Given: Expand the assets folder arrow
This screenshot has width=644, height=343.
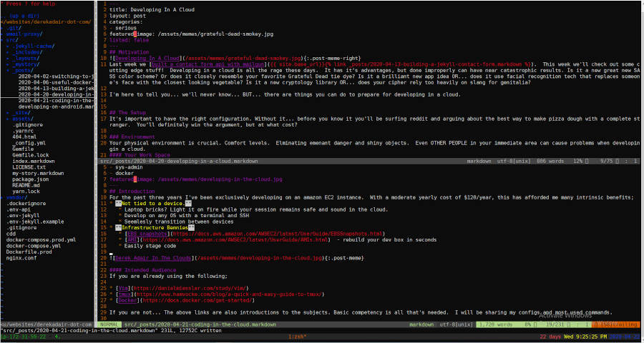Looking at the screenshot, I should [8, 119].
